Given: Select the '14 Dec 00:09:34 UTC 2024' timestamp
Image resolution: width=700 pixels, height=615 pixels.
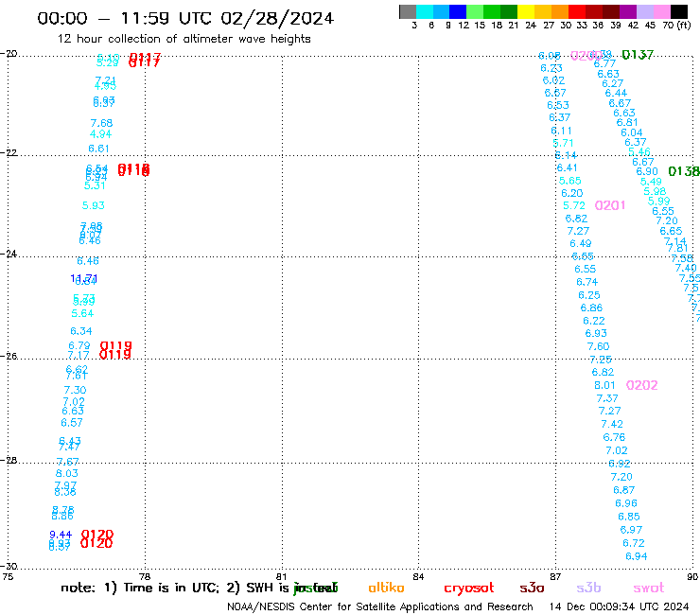Looking at the screenshot, I should [620, 606].
